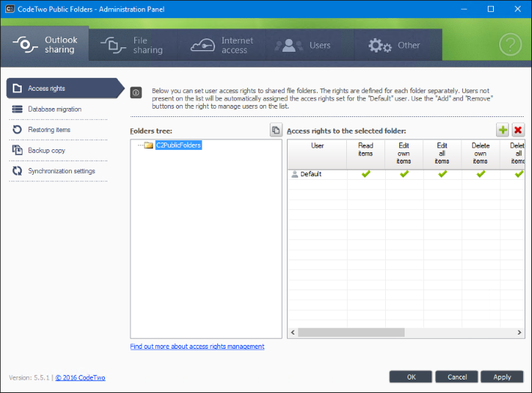Click the help question mark icon

(x=510, y=44)
